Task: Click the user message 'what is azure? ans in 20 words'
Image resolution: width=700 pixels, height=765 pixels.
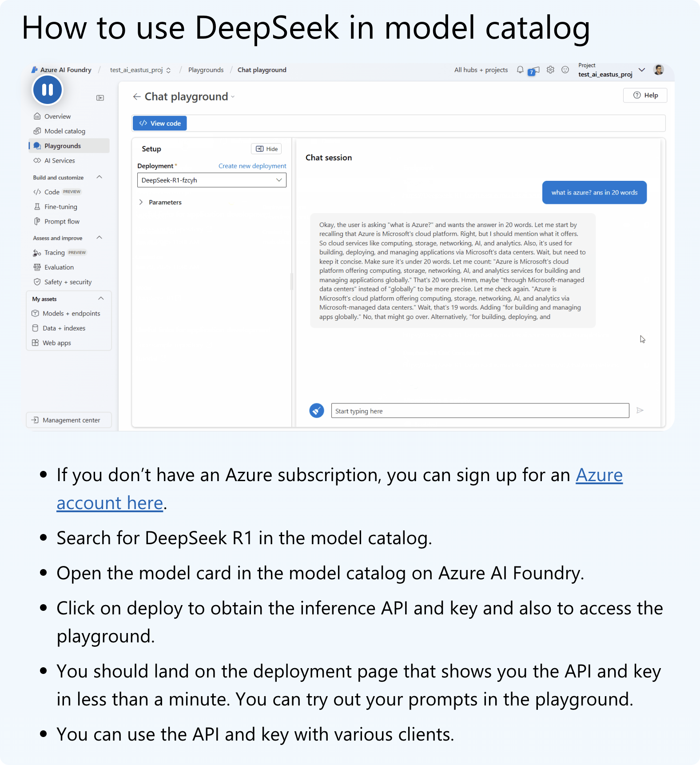Action: tap(594, 192)
